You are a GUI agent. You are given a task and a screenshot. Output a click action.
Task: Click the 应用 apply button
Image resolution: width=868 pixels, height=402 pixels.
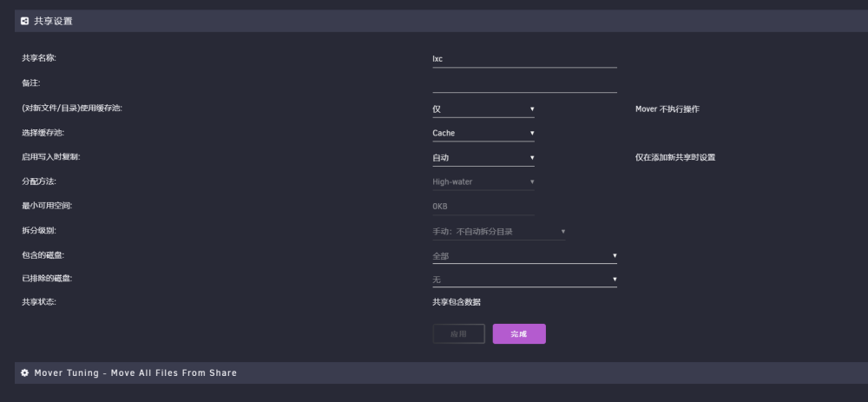(x=458, y=334)
